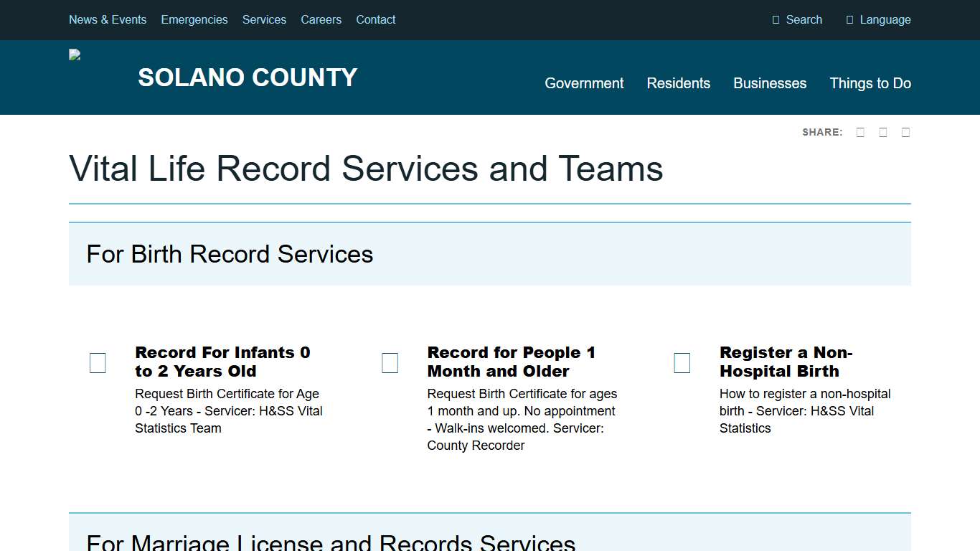
Task: Follow the Contact link
Action: [375, 19]
